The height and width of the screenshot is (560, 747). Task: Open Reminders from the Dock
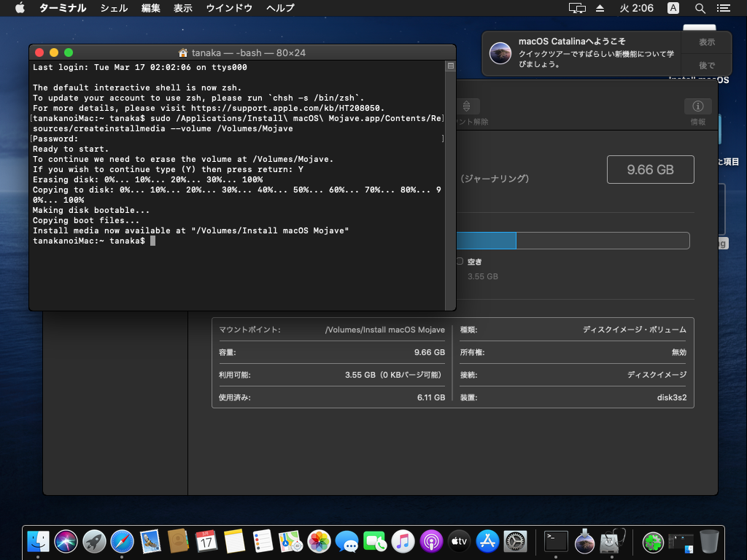coord(263,542)
